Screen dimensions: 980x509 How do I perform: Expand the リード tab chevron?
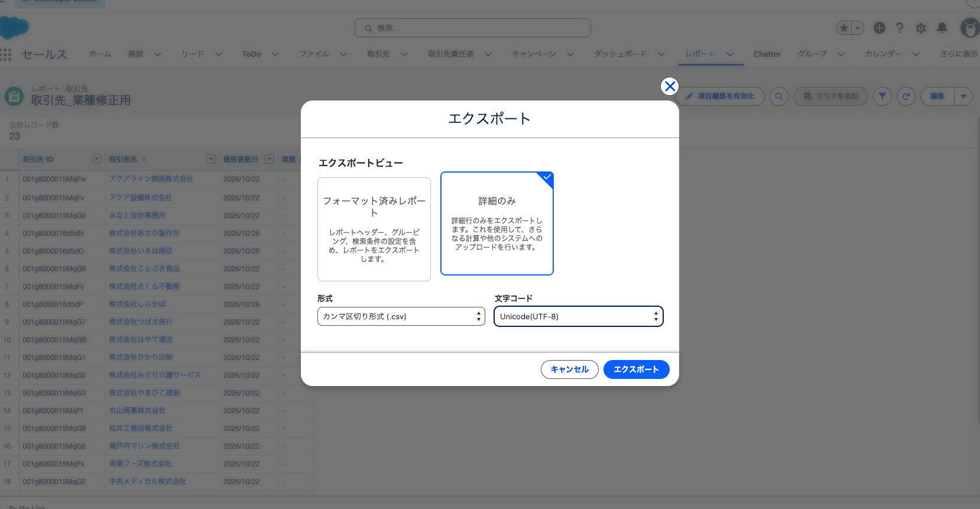[x=219, y=54]
